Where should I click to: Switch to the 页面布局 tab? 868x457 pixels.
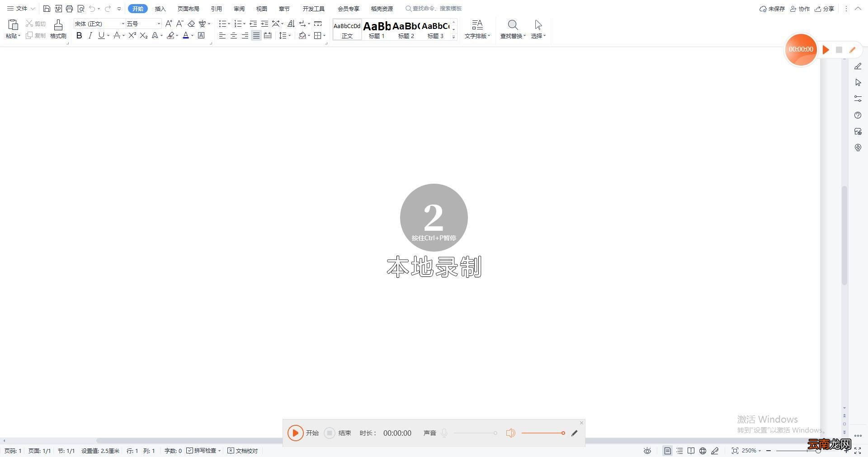(188, 9)
